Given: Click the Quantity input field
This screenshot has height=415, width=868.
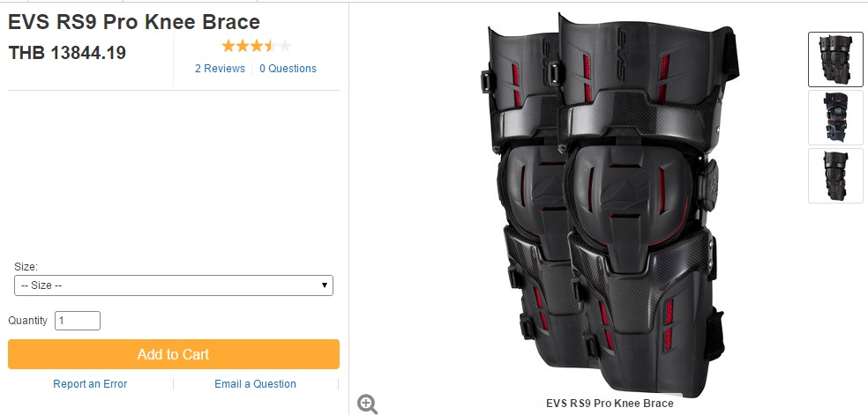Looking at the screenshot, I should click(78, 321).
